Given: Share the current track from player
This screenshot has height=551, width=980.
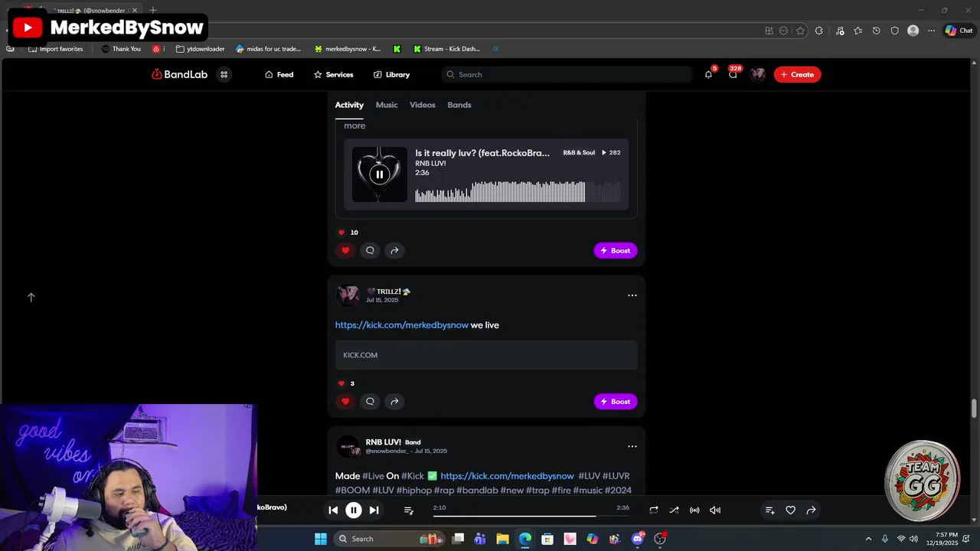Looking at the screenshot, I should (811, 510).
